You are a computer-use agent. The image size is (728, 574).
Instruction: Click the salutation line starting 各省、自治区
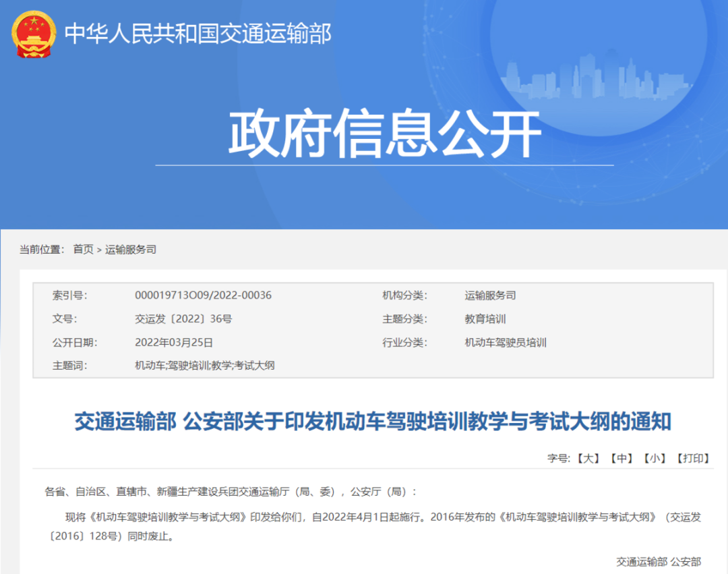click(x=231, y=492)
